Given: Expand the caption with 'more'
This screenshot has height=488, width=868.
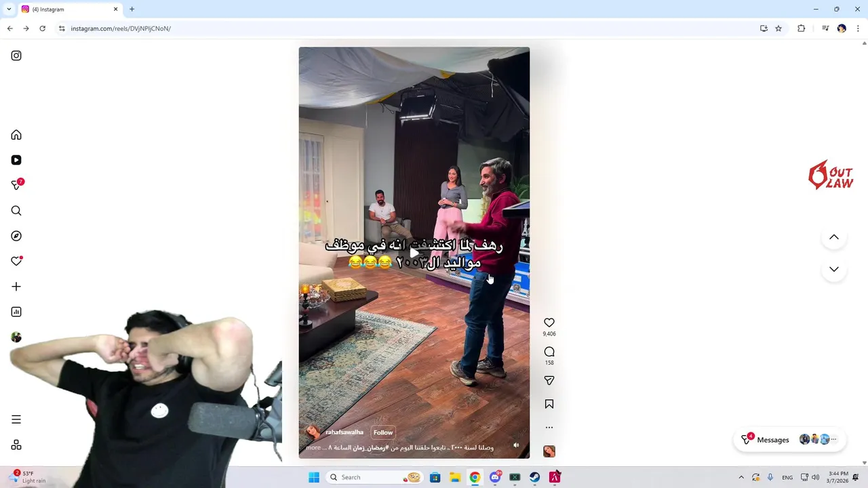Looking at the screenshot, I should coord(313,447).
